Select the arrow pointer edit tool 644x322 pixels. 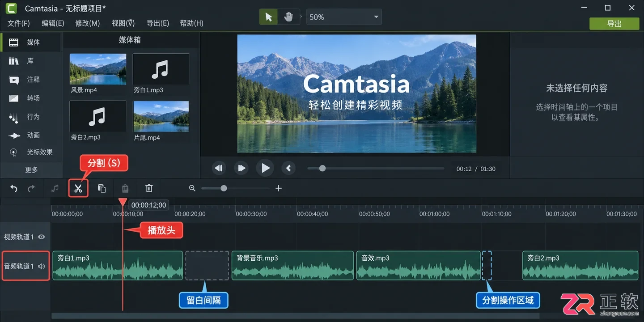[269, 17]
